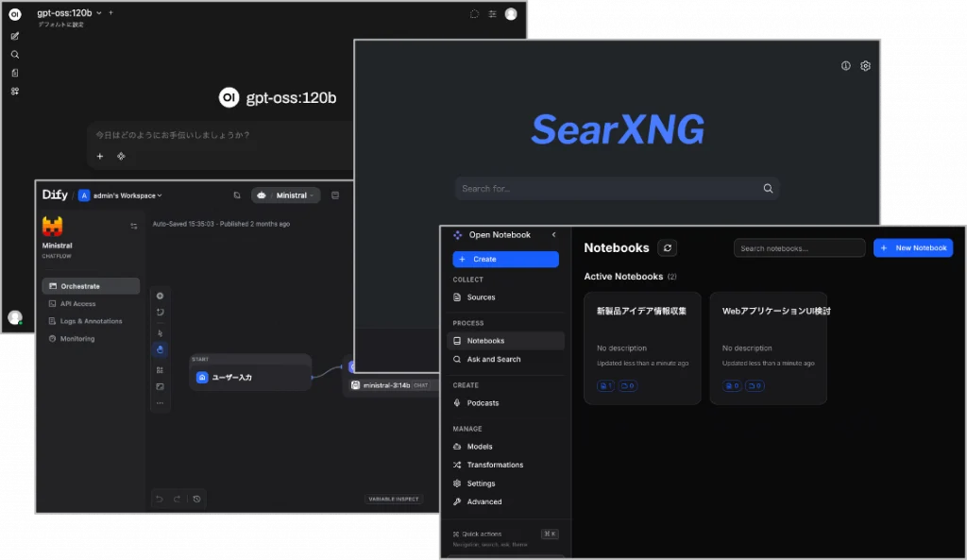Click the new chat pencil icon

pos(14,36)
